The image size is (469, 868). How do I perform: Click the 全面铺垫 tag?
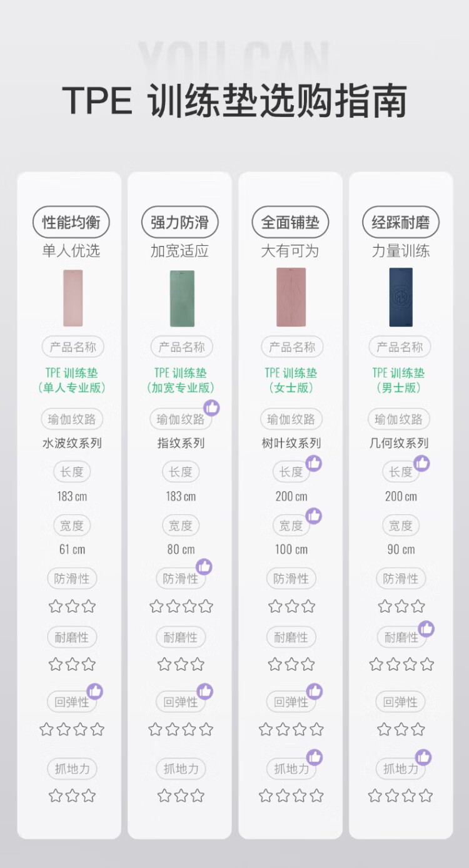click(x=290, y=222)
